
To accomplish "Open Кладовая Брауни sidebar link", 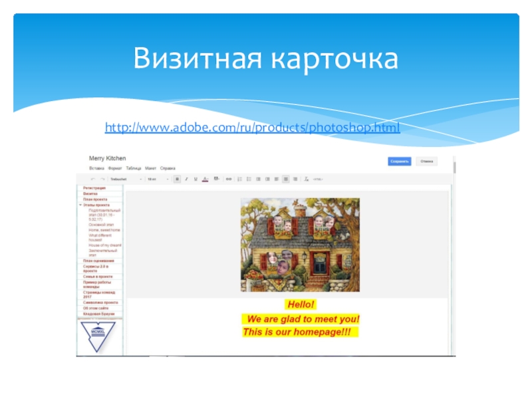I will pyautogui.click(x=98, y=314).
